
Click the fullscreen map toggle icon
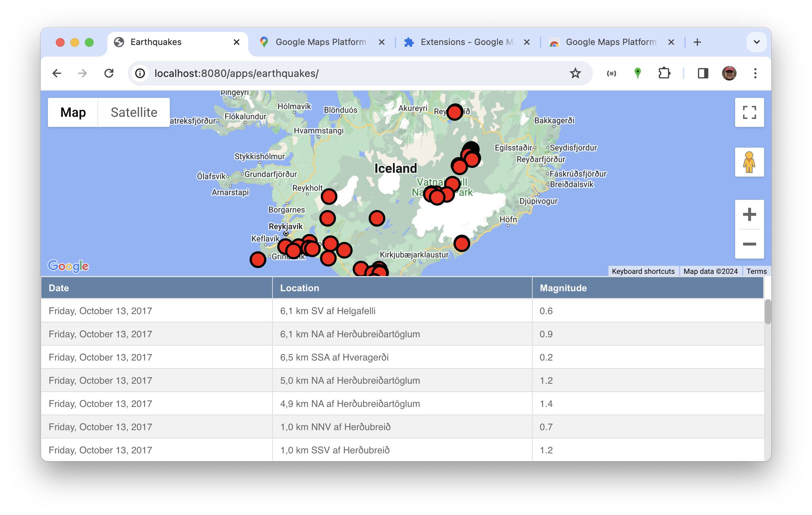click(749, 112)
